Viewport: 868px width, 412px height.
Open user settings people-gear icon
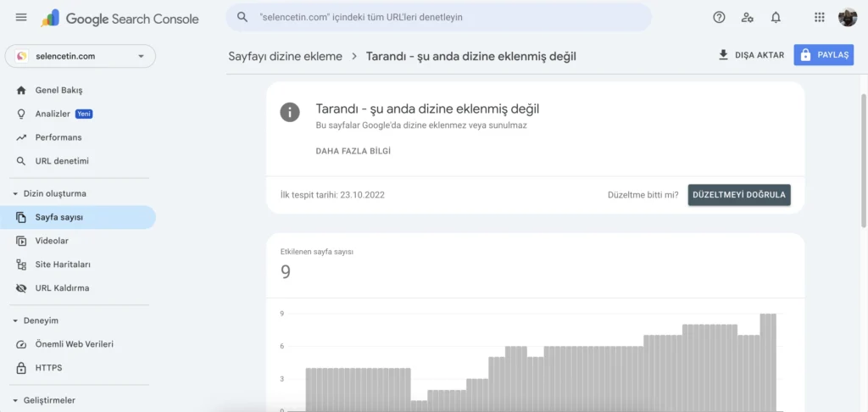click(748, 17)
